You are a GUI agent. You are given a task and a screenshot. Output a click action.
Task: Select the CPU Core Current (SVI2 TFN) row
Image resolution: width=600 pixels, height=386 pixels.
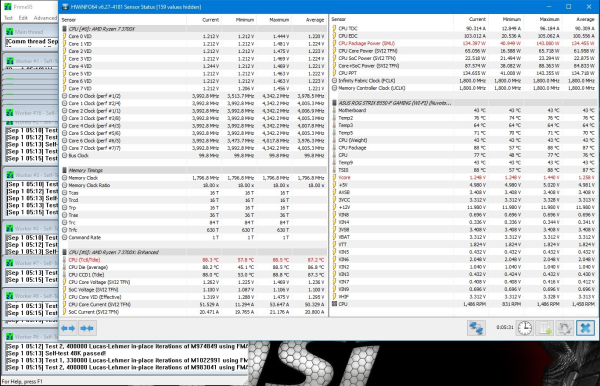coord(194,305)
